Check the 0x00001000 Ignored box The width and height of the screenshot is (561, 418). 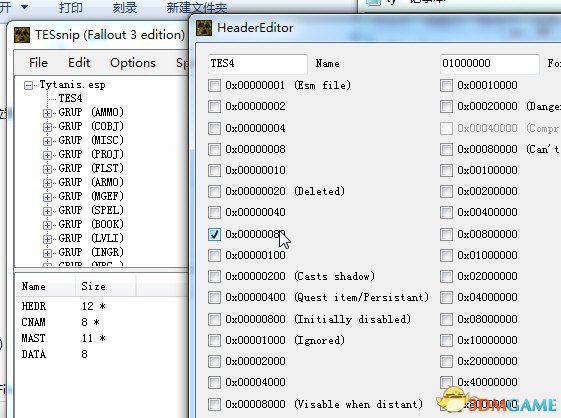(214, 340)
